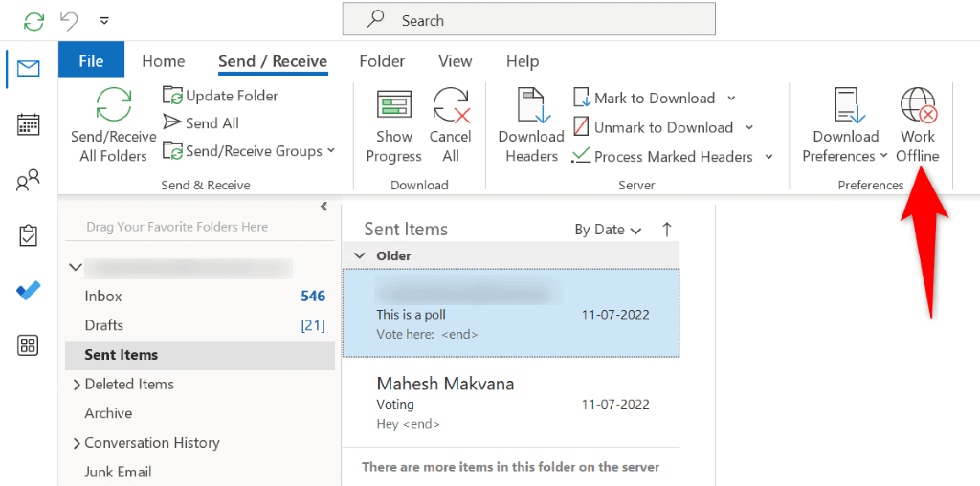Image resolution: width=980 pixels, height=486 pixels.
Task: Open the To Do checkmark app
Action: (29, 291)
